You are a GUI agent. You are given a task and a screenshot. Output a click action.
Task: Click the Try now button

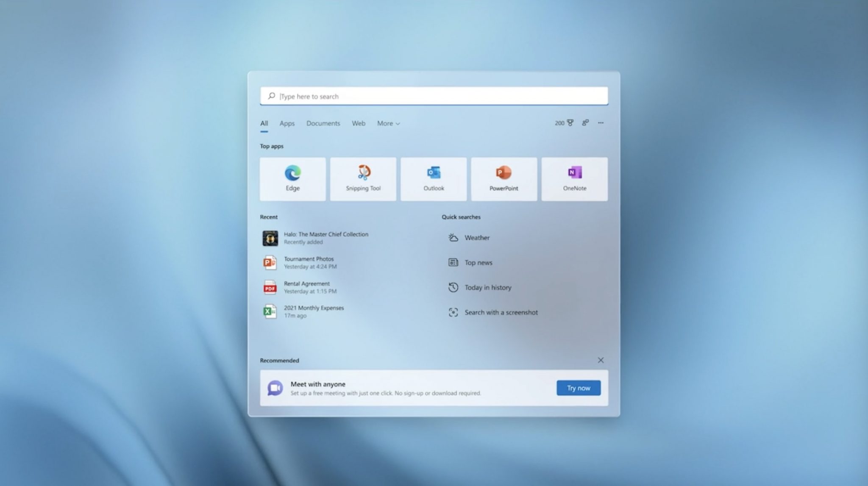point(579,388)
